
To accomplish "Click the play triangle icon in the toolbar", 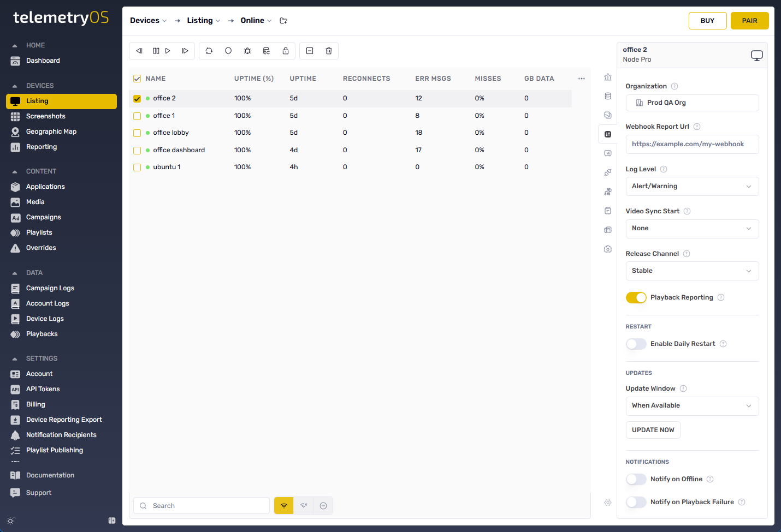I will (168, 51).
